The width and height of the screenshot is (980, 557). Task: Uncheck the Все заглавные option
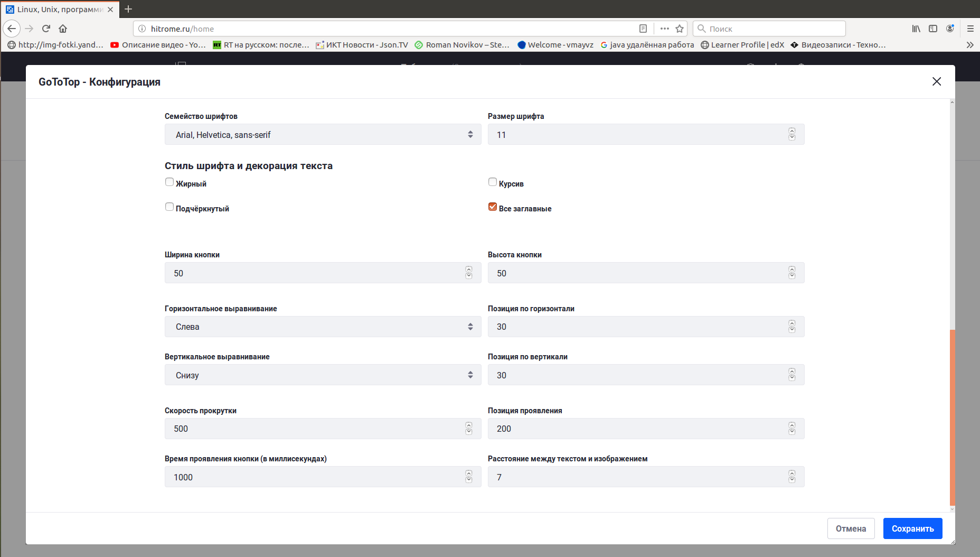(x=493, y=207)
